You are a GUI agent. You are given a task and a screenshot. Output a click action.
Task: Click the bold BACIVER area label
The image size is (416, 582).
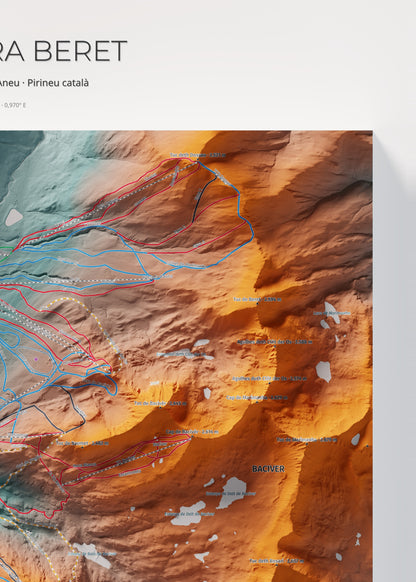268,469
